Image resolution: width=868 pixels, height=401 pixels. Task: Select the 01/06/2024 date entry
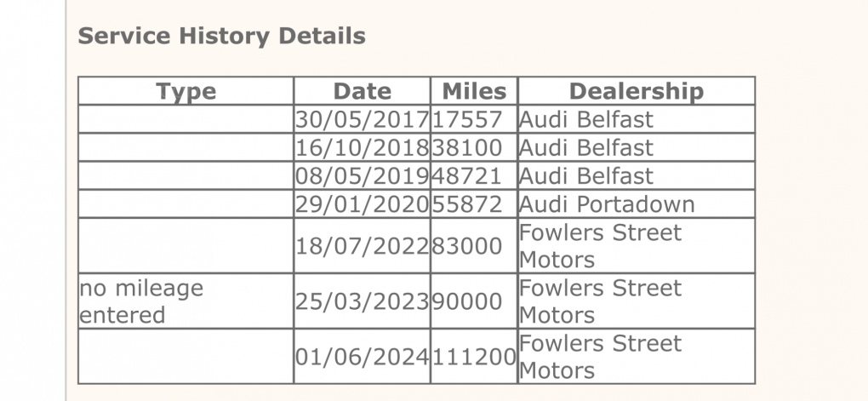[x=363, y=357]
